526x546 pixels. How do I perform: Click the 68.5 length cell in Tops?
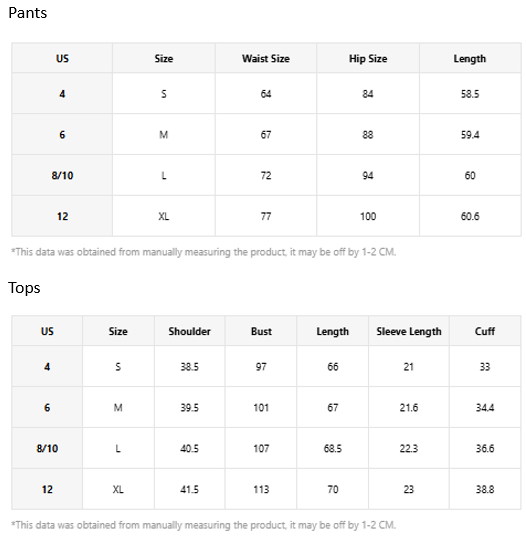coord(332,448)
